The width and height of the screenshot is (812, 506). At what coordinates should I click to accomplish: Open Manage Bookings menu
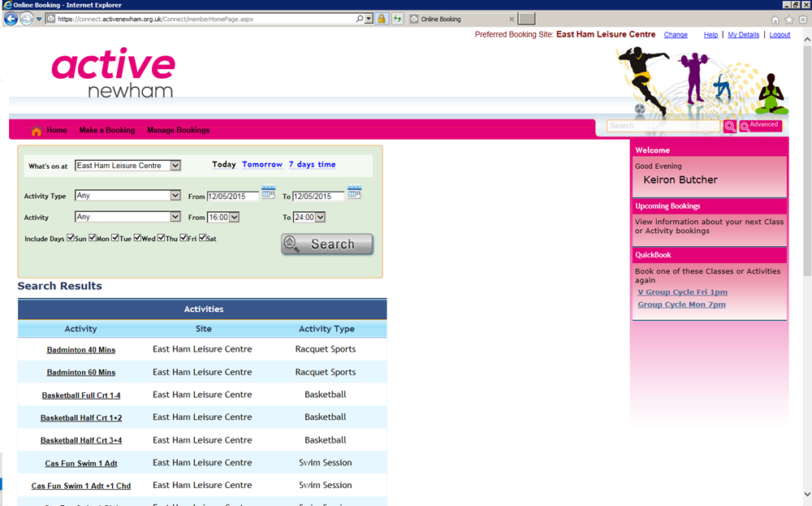178,130
